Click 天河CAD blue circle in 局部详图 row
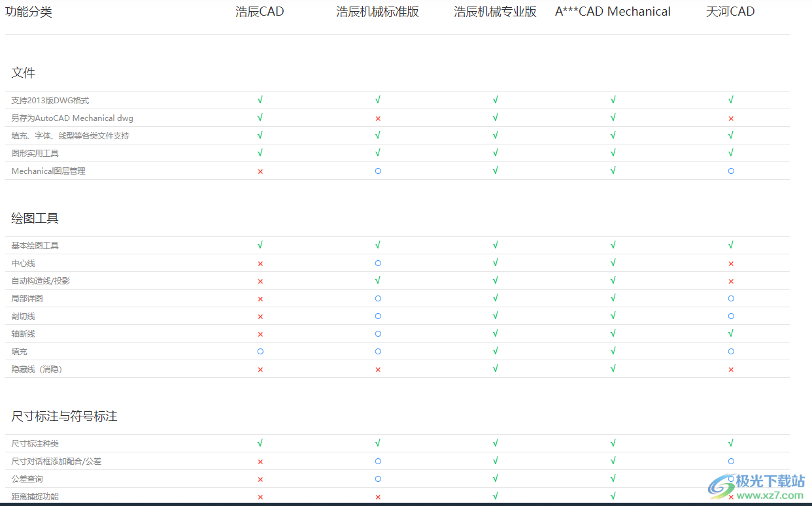Image resolution: width=812 pixels, height=506 pixels. click(731, 298)
